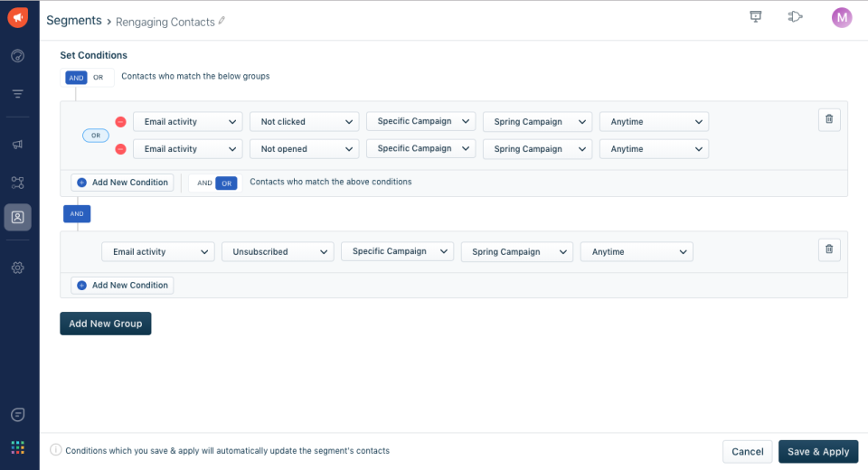Open Email activity dropdown in the Not clicked row
Screen dimensions: 868x470
point(188,122)
